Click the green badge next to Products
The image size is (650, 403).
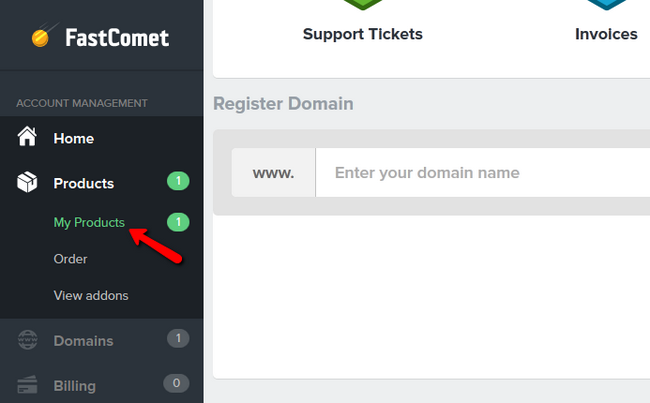(178, 181)
